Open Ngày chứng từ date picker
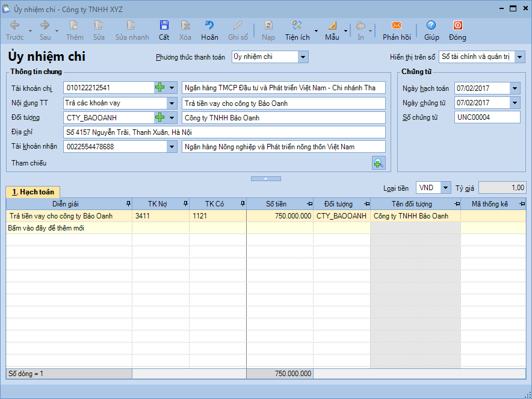This screenshot has height=399, width=532. 515,103
